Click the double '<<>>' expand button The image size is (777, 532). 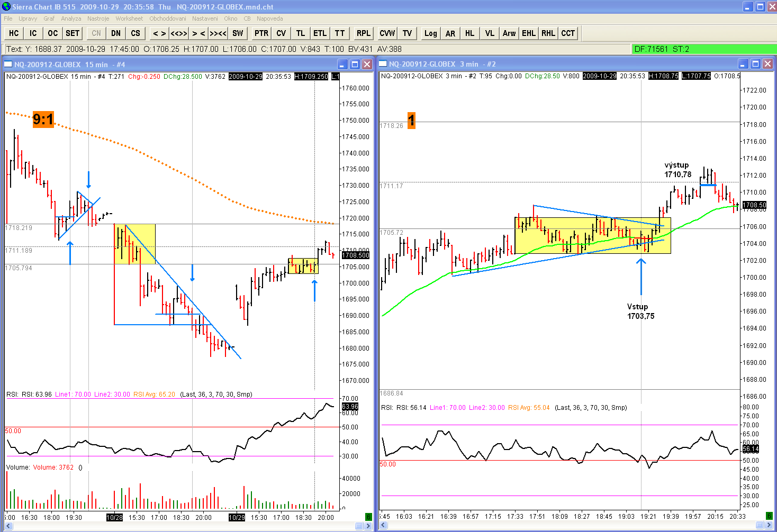[x=179, y=33]
